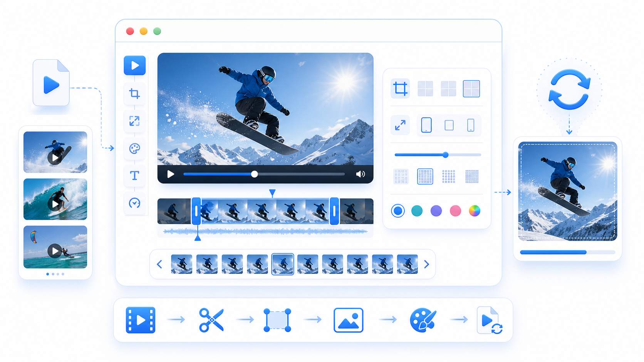Open the cropped snowboarder output preview
The image size is (644, 362).
[x=568, y=191]
